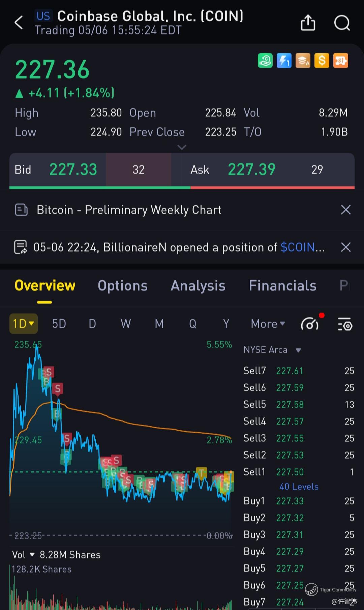This screenshot has width=364, height=610.
Task: Tap the High 235.80 value
Action: click(106, 113)
